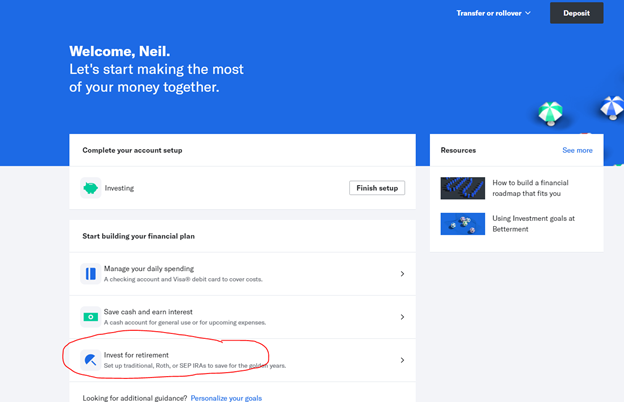Expand Manage your daily spending chevron

pos(402,274)
